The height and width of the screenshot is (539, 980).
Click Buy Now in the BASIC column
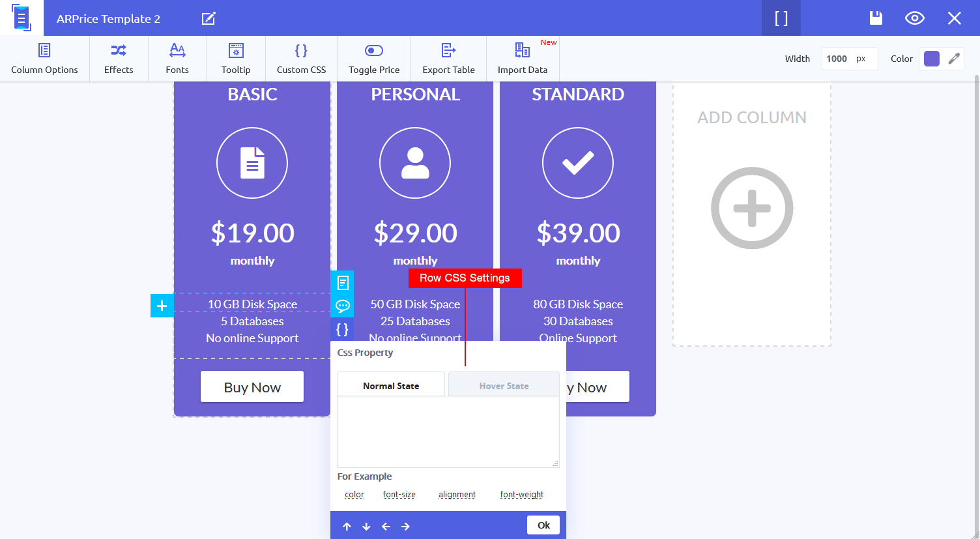(x=252, y=387)
